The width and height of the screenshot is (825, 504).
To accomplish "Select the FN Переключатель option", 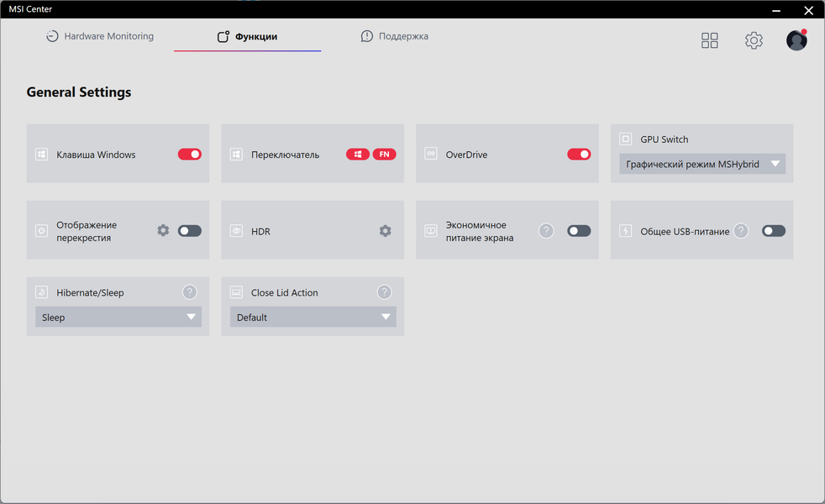I will (384, 155).
